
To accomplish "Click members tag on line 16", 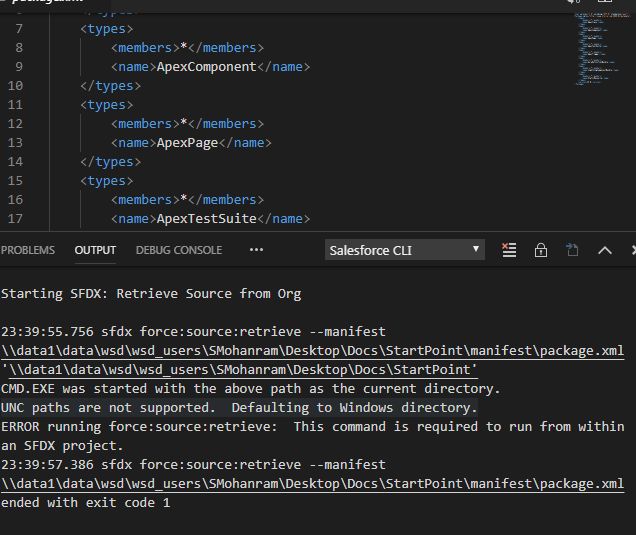I will (187, 200).
